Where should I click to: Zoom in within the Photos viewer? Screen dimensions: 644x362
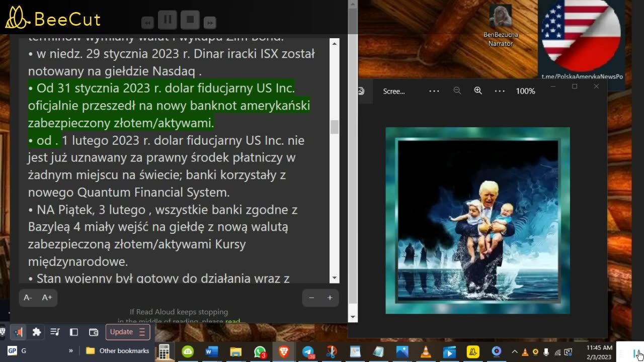478,91
